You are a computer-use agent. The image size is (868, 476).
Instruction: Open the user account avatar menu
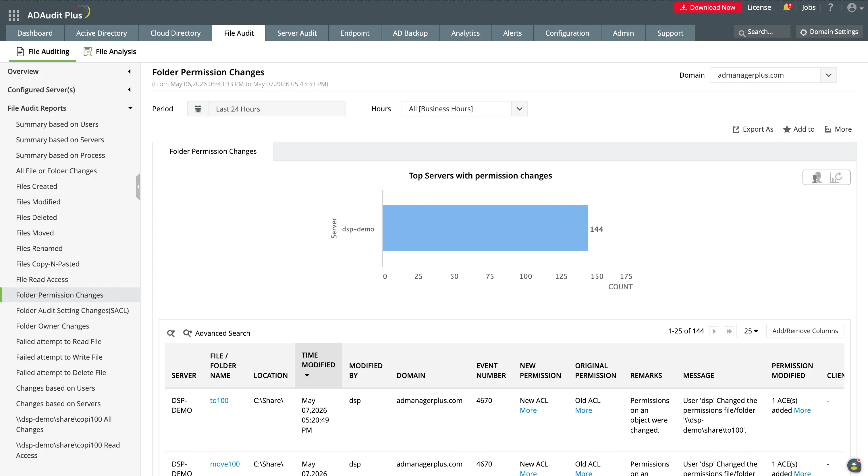855,7
